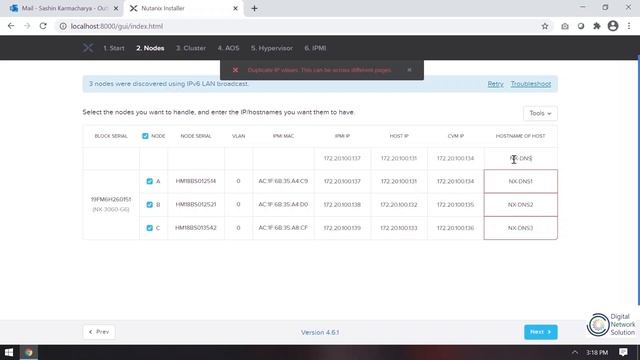Open the notification center icon

[x=623, y=352]
